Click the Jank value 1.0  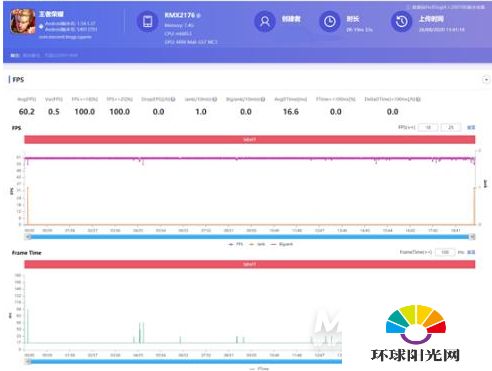click(201, 112)
